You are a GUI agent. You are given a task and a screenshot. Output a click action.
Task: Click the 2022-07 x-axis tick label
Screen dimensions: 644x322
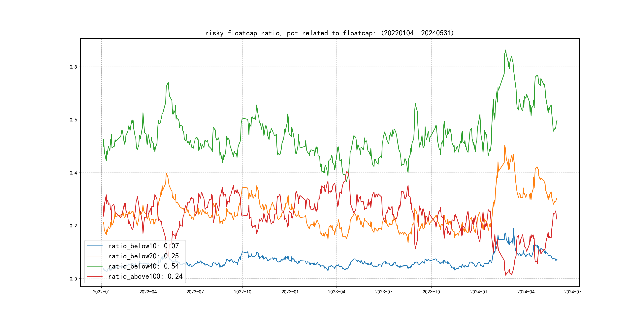coord(195,292)
